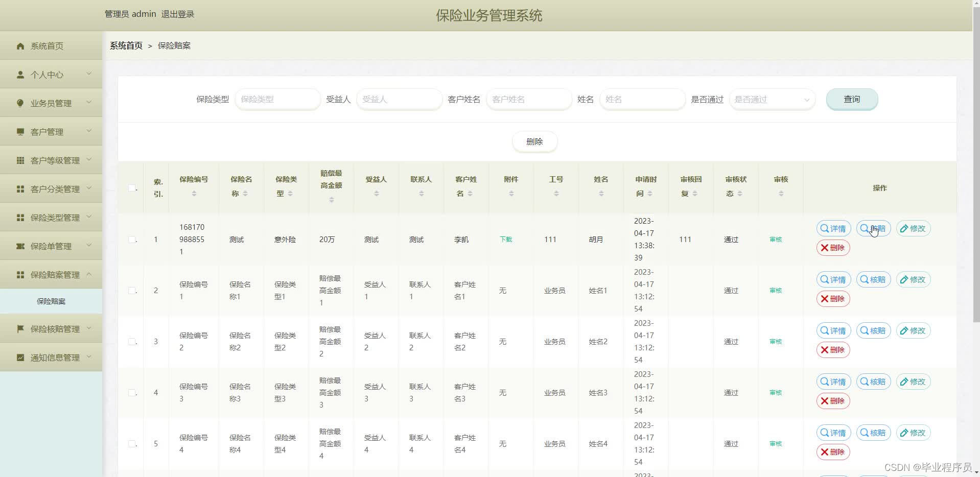The image size is (980, 477).
Task: Check the checkbox for row 4
Action: pos(132,393)
